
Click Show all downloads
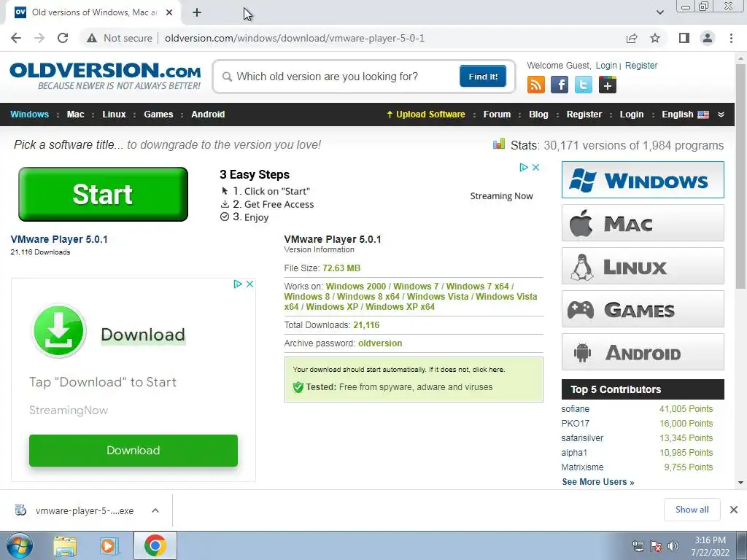[692, 510]
